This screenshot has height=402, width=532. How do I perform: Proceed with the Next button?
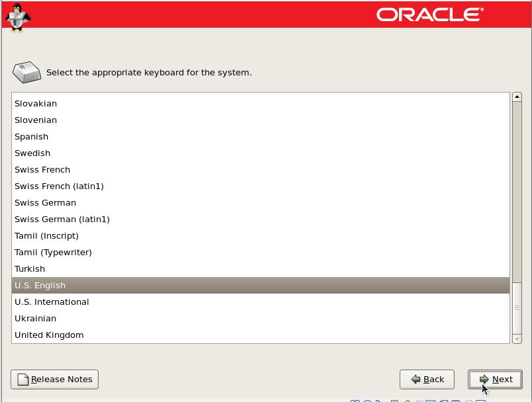495,380
